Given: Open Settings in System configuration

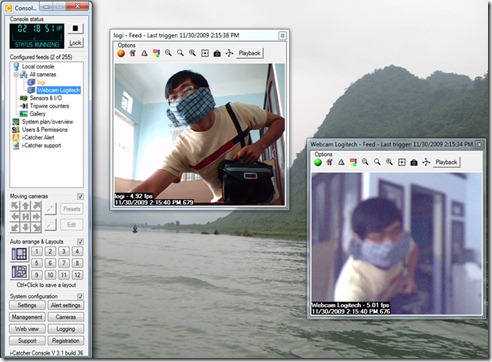Looking at the screenshot, I should coord(27,305).
